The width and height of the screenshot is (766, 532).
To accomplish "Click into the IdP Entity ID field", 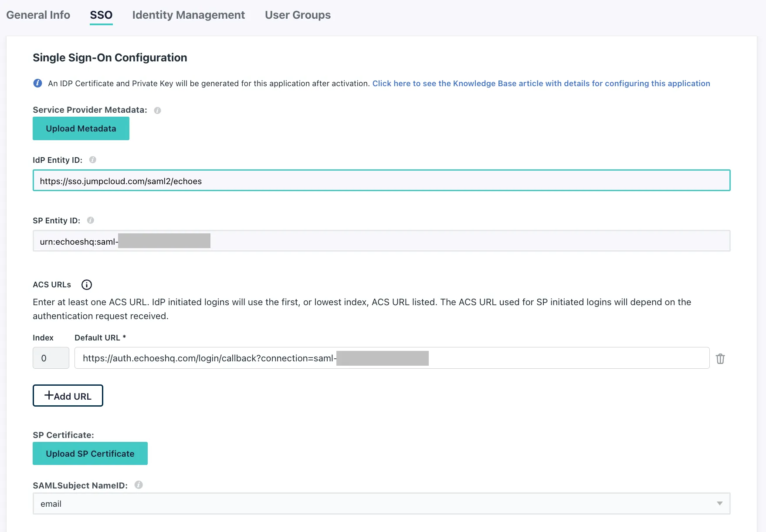I will (x=382, y=180).
